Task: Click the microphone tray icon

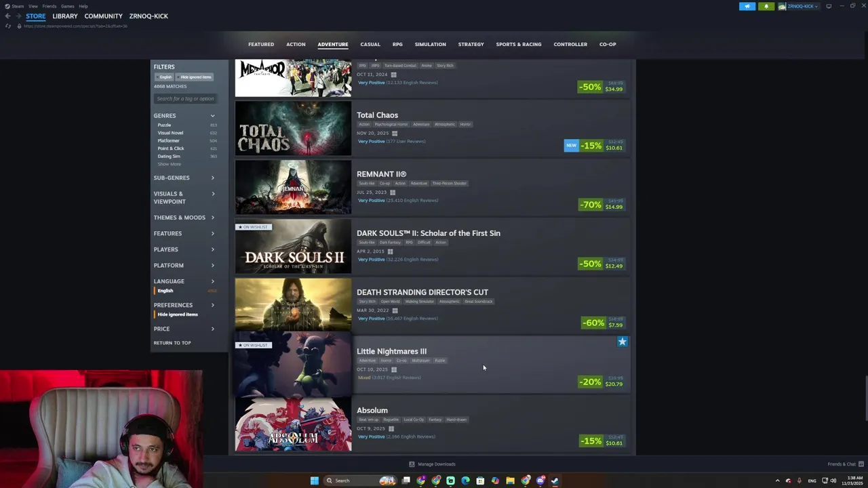Action: pyautogui.click(x=800, y=481)
